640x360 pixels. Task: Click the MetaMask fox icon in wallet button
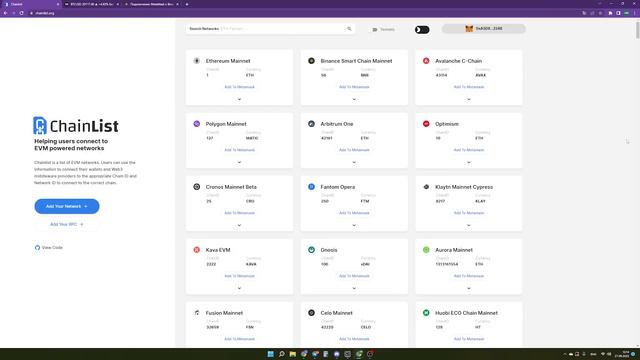[x=469, y=29]
